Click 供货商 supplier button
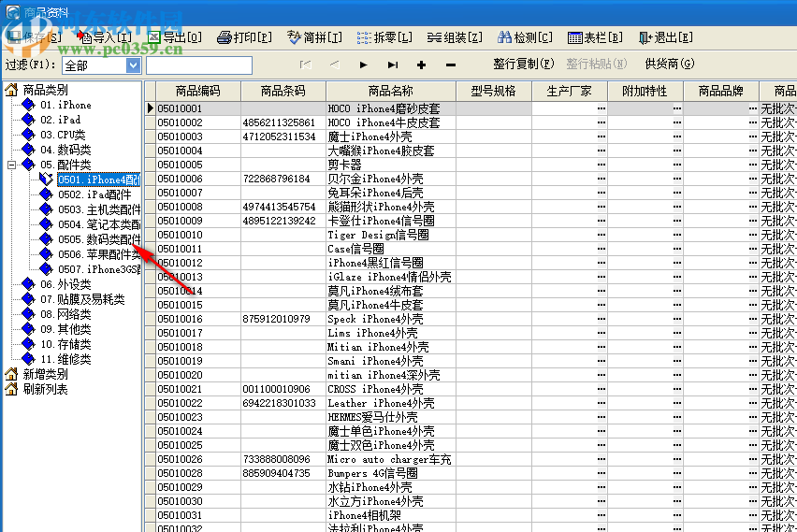Viewport: 797px width, 532px height. [669, 64]
